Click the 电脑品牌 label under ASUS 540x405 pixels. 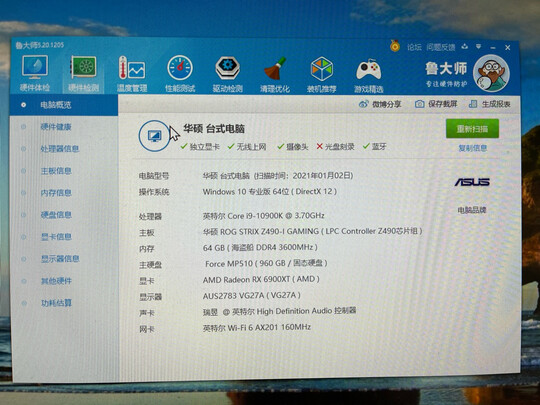[471, 210]
